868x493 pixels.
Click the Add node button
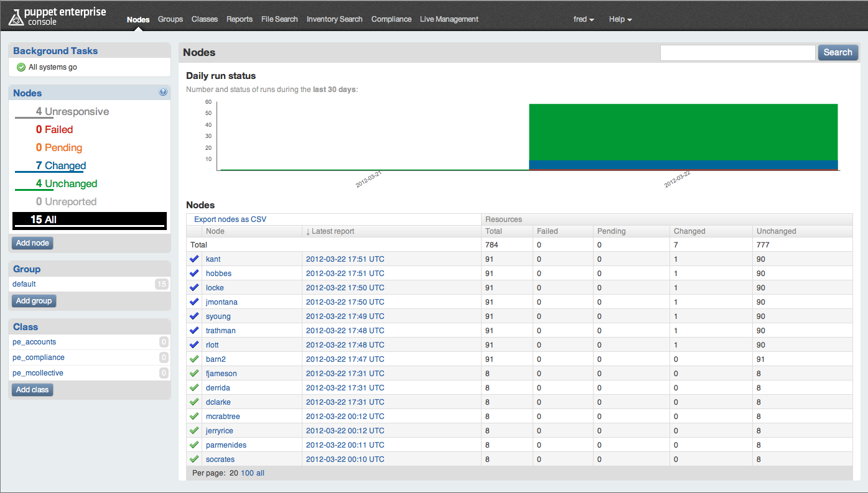point(32,243)
